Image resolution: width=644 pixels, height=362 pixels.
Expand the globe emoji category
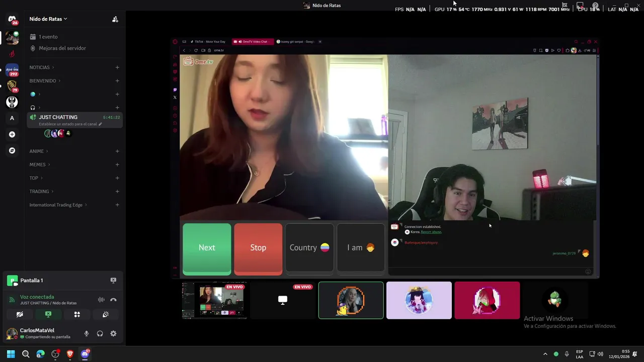[x=35, y=94]
